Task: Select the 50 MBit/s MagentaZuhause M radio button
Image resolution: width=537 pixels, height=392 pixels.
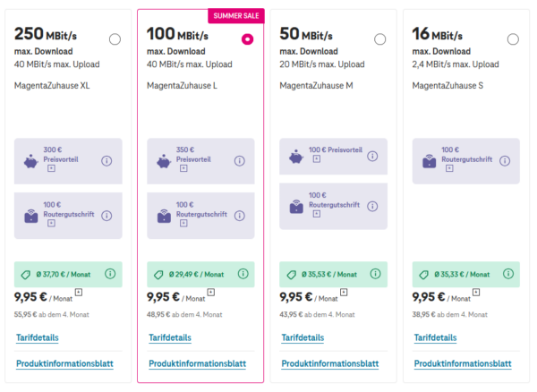Action: (379, 39)
